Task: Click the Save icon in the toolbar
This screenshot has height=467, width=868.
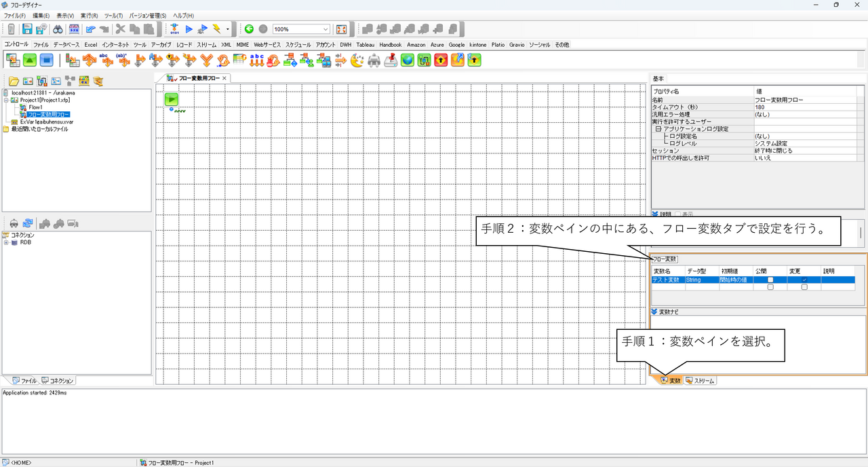Action: click(28, 29)
